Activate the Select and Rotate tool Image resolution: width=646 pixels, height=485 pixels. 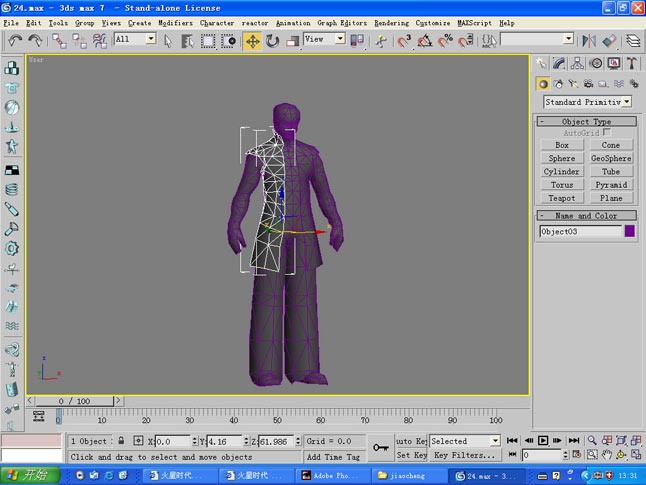point(272,41)
